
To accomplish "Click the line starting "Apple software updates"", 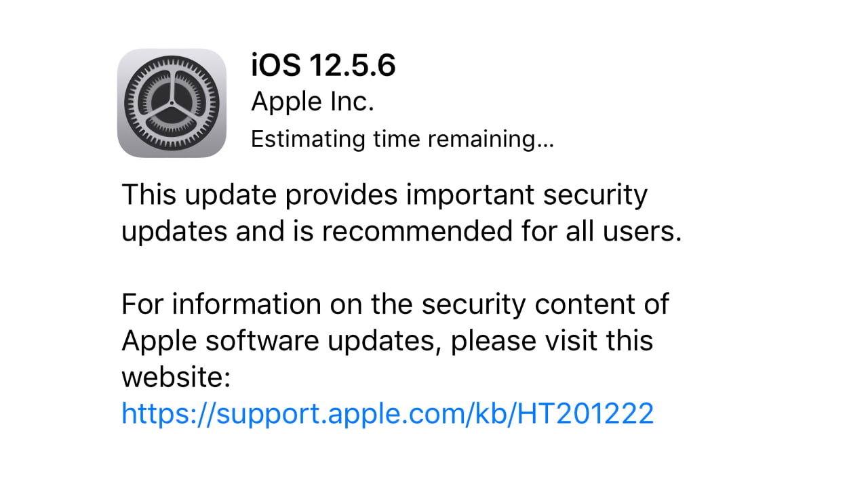I will 387,340.
